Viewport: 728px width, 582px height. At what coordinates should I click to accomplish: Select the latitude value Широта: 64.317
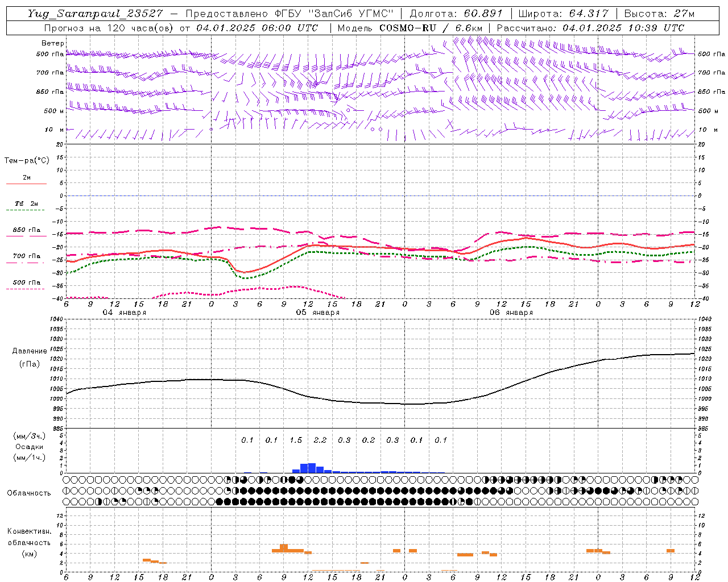(x=564, y=14)
